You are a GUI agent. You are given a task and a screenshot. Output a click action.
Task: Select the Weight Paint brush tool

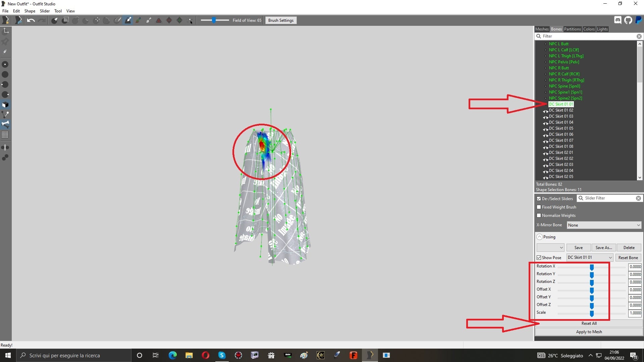coord(128,20)
